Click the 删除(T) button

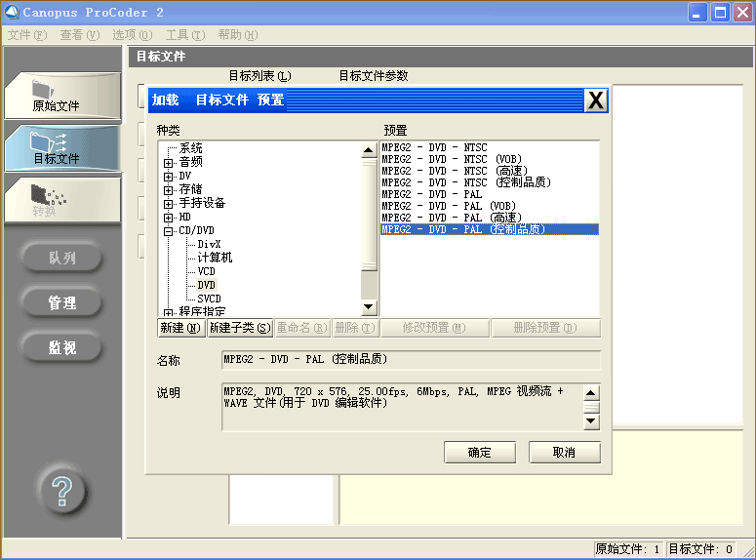(355, 328)
